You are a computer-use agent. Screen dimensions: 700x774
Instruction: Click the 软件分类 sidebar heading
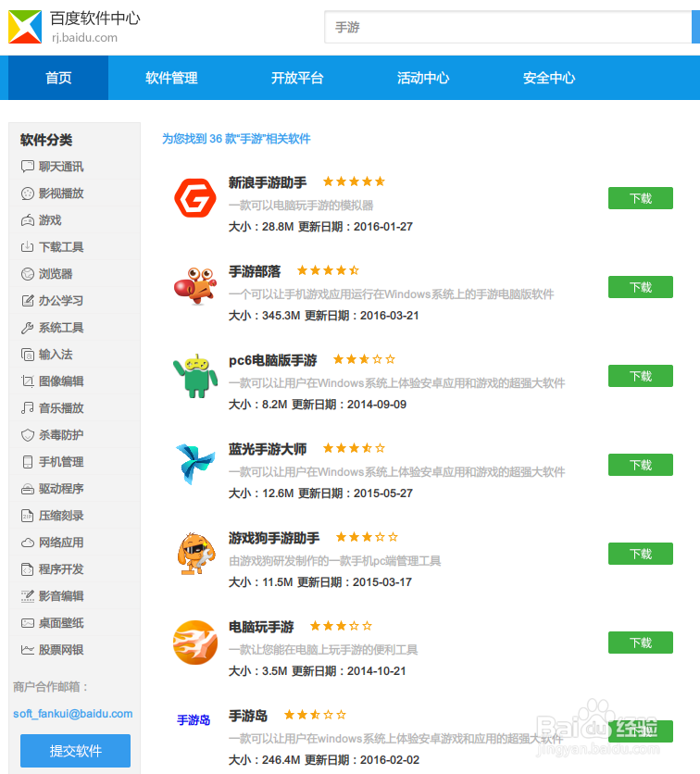(46, 140)
